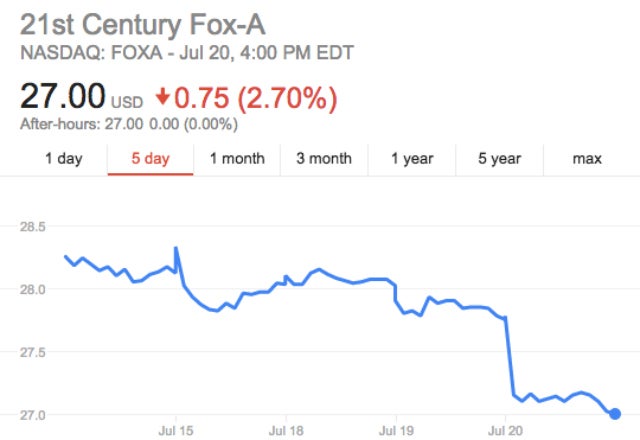Image resolution: width=640 pixels, height=440 pixels.
Task: Click the USD currency label
Action: click(127, 102)
